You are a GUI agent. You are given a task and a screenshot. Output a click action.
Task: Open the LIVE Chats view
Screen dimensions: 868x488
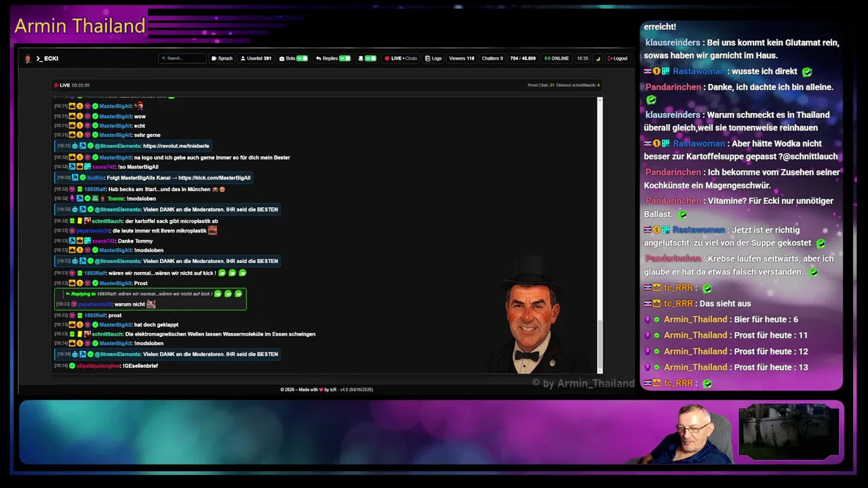[401, 58]
